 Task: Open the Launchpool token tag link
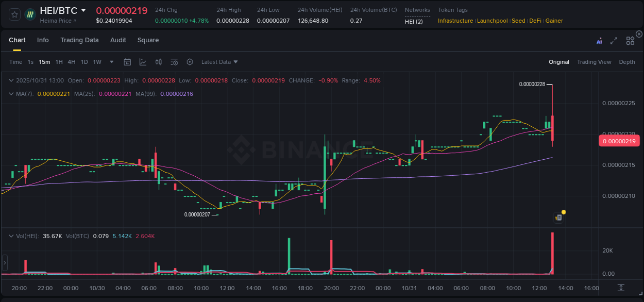tap(492, 21)
